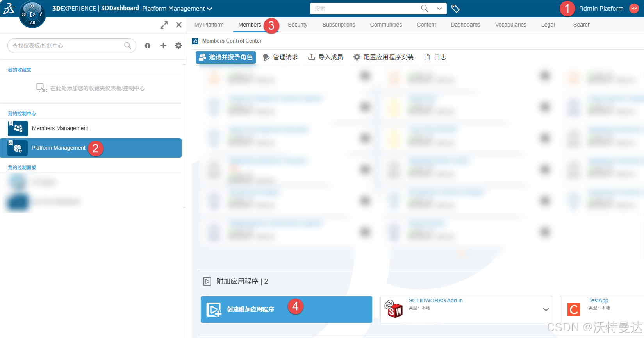
Task: Open the tag icon next to search
Action: pyautogui.click(x=455, y=9)
